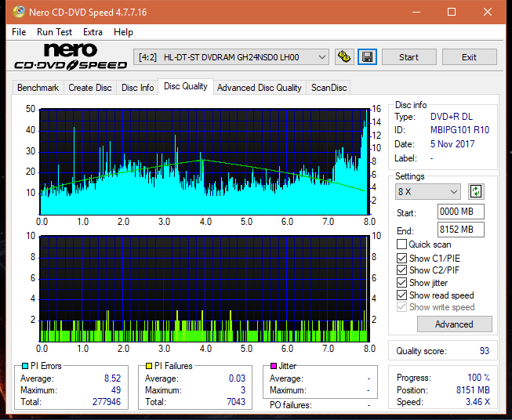Click PI Failures total 7043
512x420 pixels.
236,402
